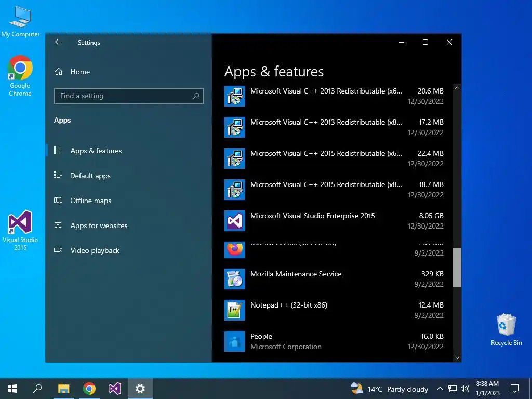Click the Notepad++ app icon
The height and width of the screenshot is (399, 532).
click(235, 310)
